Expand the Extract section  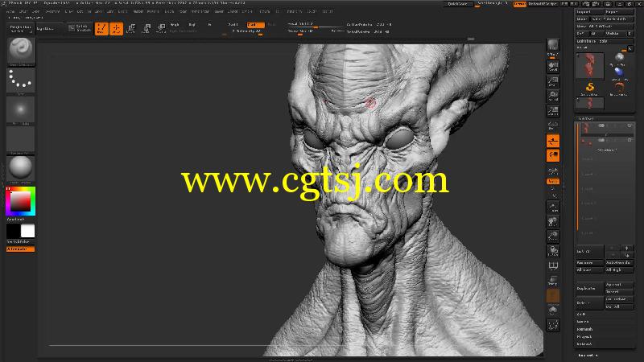pos(584,344)
